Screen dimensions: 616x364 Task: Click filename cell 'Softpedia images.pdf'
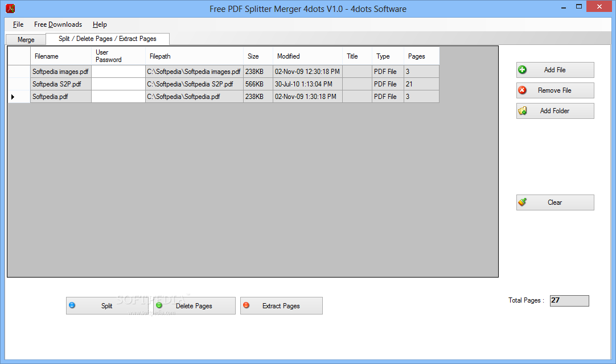coord(61,72)
